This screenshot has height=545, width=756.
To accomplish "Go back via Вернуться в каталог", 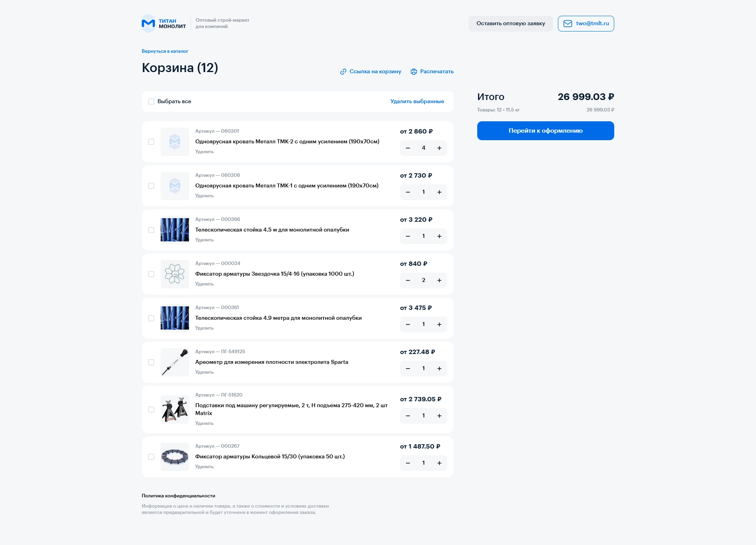I will 165,51.
